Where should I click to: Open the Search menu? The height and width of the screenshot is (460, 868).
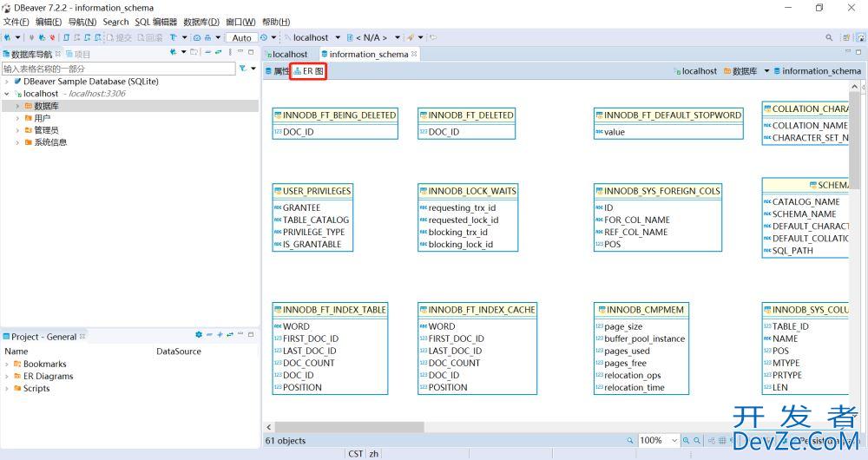[115, 22]
